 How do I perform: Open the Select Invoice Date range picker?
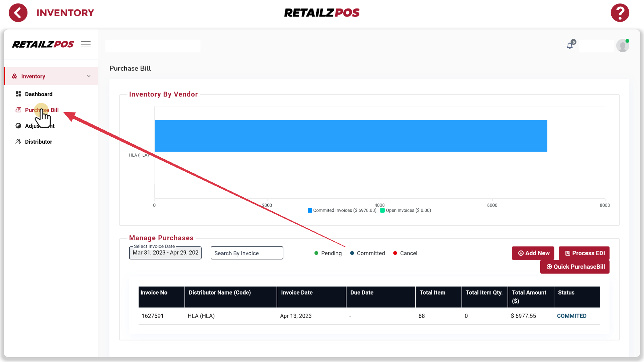coord(165,253)
